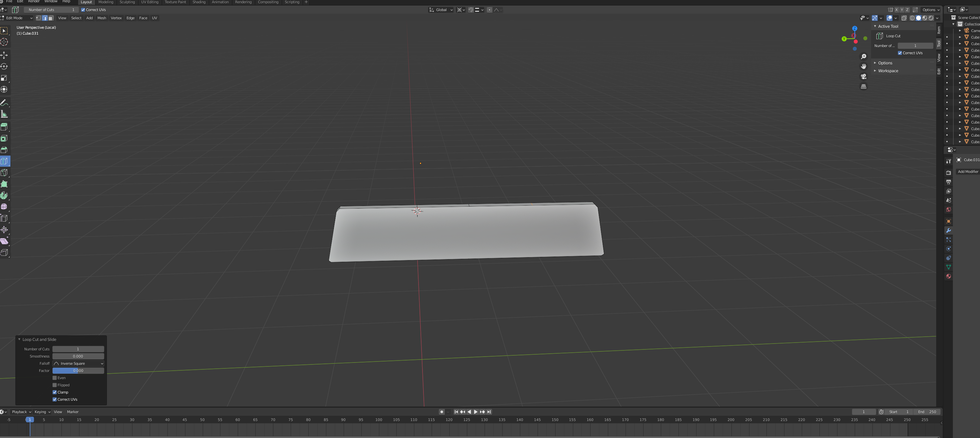The height and width of the screenshot is (438, 980).
Task: Expand the Options panel in sidebar
Action: coord(885,63)
